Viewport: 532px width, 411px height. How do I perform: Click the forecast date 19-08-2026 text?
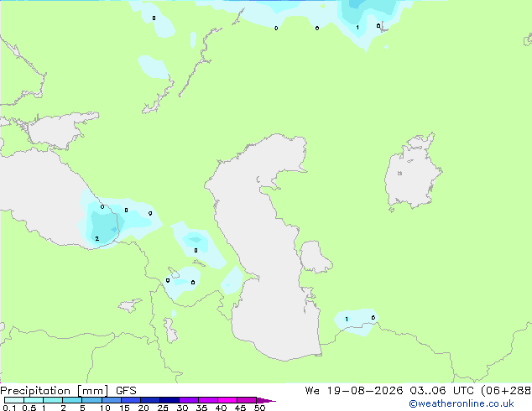tap(365, 391)
